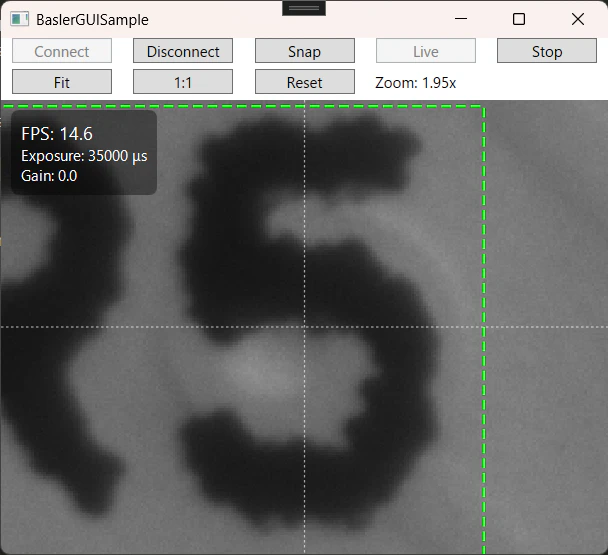The height and width of the screenshot is (555, 608).
Task: Take a Snap image capture
Action: 305,50
